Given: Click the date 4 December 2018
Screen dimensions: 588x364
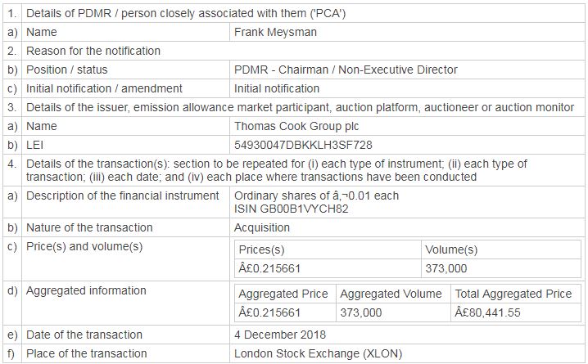Looking at the screenshot, I should 280,335.
